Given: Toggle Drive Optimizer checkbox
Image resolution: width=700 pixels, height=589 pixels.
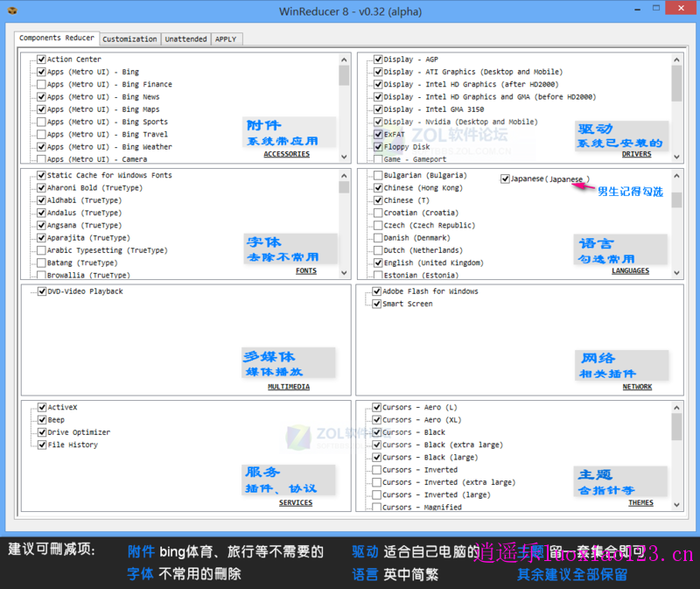Looking at the screenshot, I should (x=42, y=431).
